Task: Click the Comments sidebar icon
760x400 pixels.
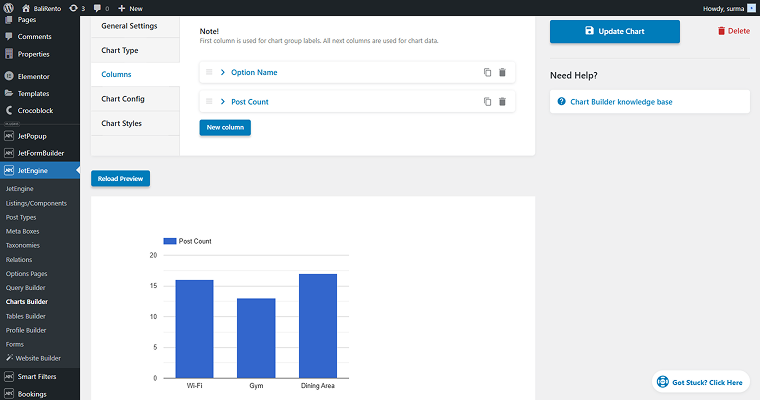Action: 9,36
